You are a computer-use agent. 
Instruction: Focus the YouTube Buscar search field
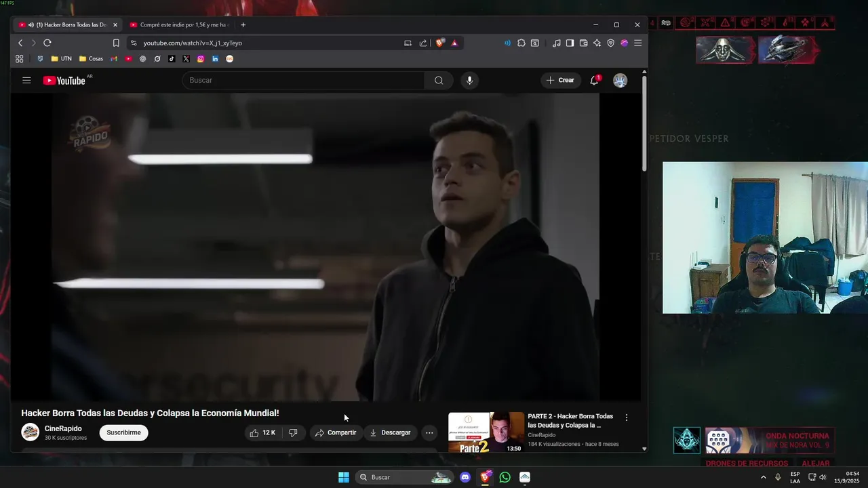(304, 80)
